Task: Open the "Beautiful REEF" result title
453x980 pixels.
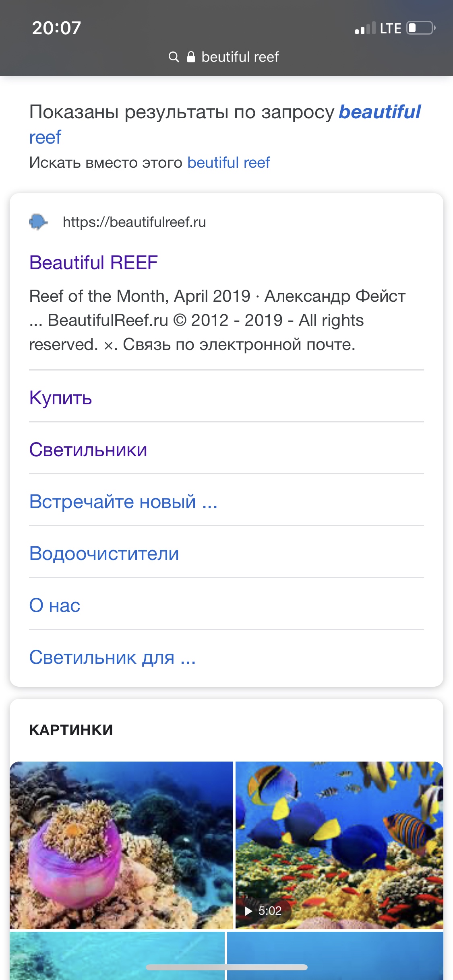Action: tap(93, 263)
